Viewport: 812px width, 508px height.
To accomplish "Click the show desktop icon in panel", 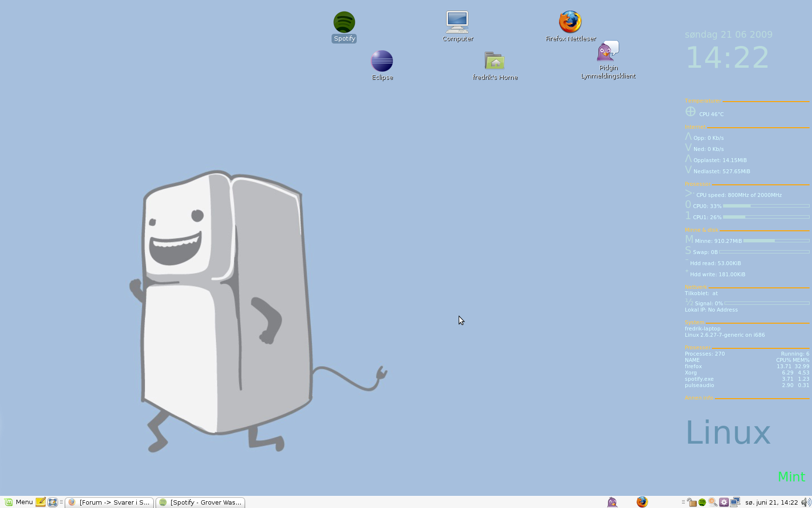I will [53, 502].
